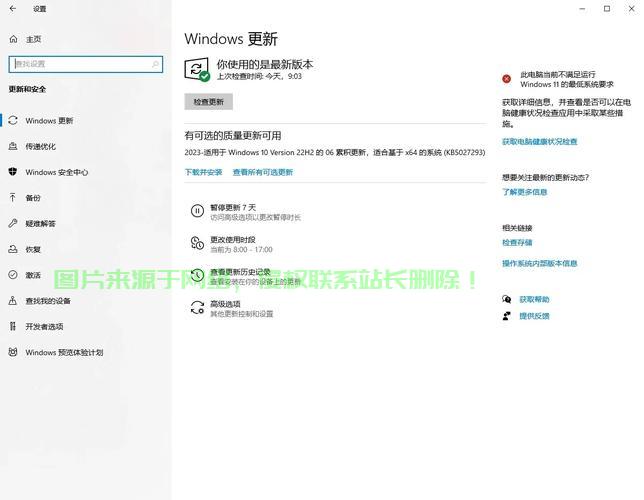Click the search magnifier icon
This screenshot has height=500, width=644.
[x=155, y=64]
